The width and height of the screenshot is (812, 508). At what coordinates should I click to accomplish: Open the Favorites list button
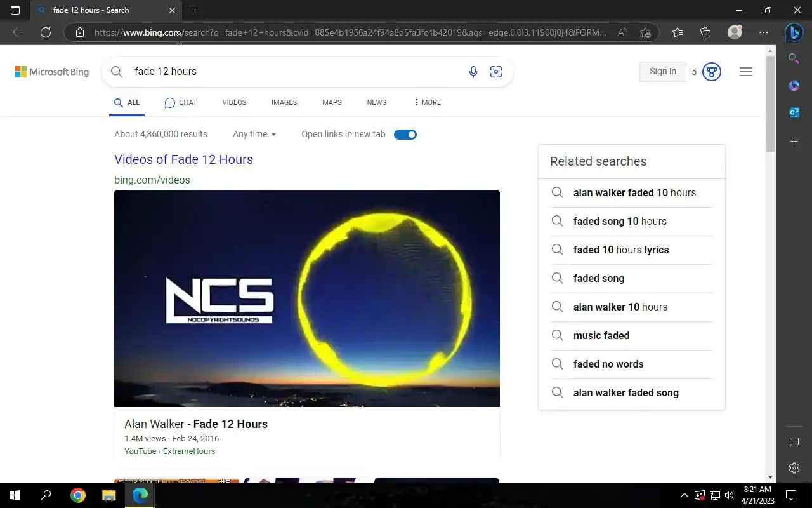[x=678, y=32]
